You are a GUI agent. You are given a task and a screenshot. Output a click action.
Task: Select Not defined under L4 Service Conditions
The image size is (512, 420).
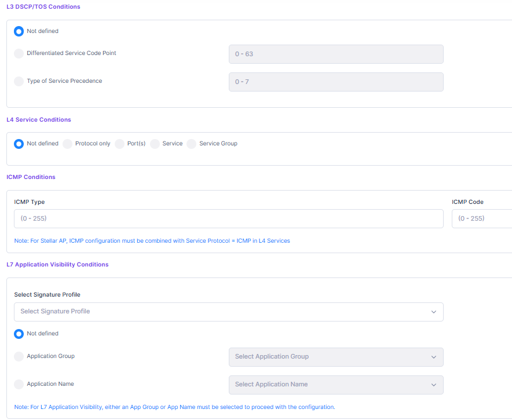coord(19,144)
